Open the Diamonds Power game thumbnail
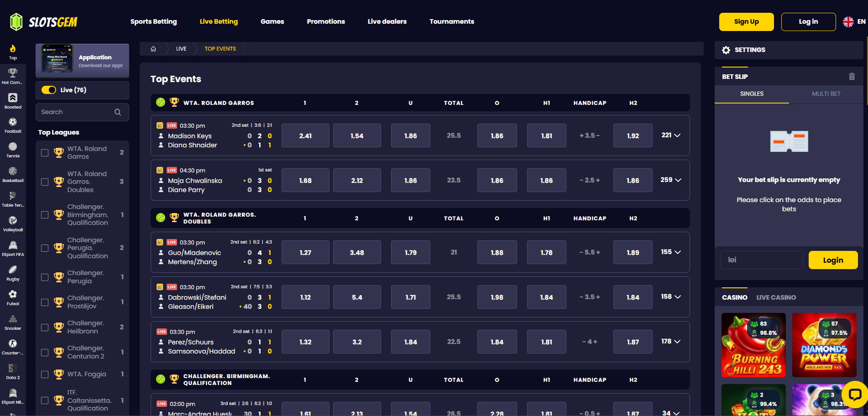 [824, 345]
